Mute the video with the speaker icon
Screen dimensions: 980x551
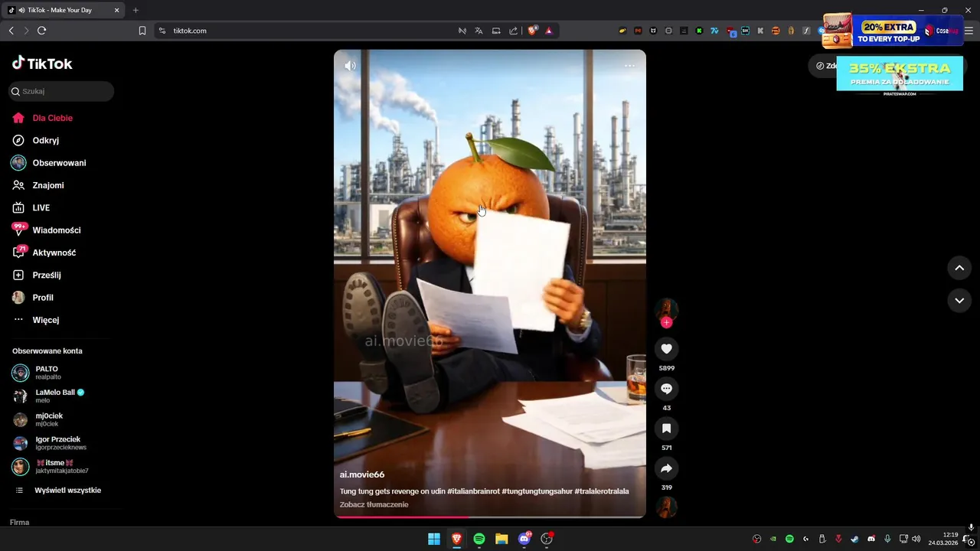[350, 66]
